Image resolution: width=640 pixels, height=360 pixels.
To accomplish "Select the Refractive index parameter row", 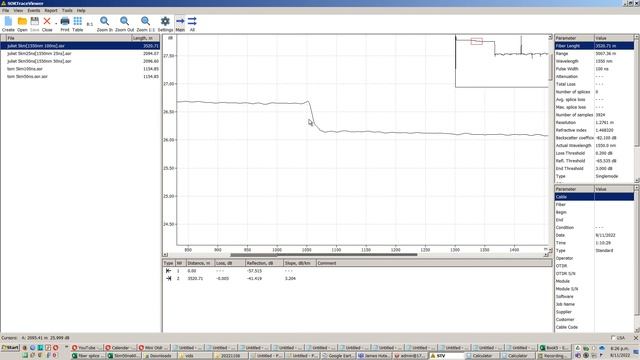I will click(594, 130).
